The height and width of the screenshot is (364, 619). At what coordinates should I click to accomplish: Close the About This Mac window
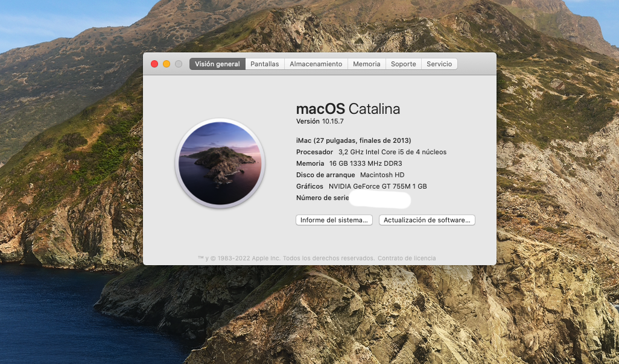click(x=154, y=64)
